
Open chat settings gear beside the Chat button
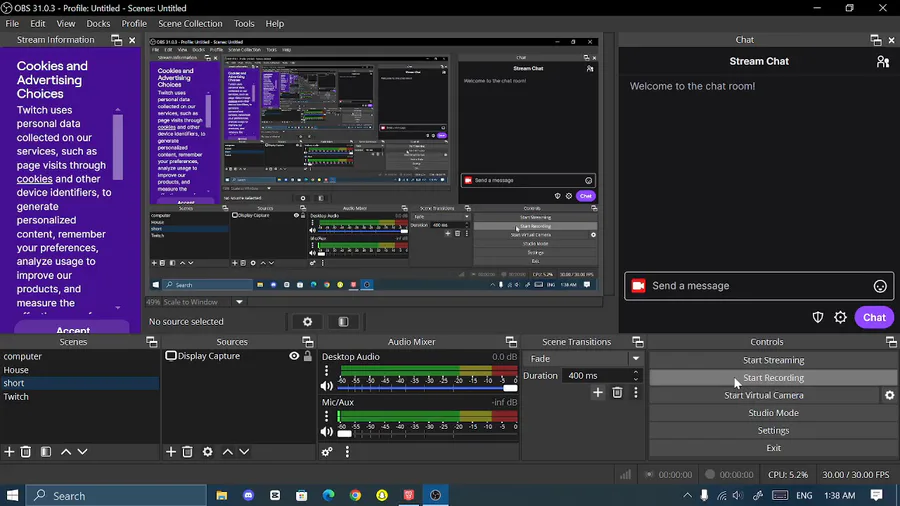840,317
